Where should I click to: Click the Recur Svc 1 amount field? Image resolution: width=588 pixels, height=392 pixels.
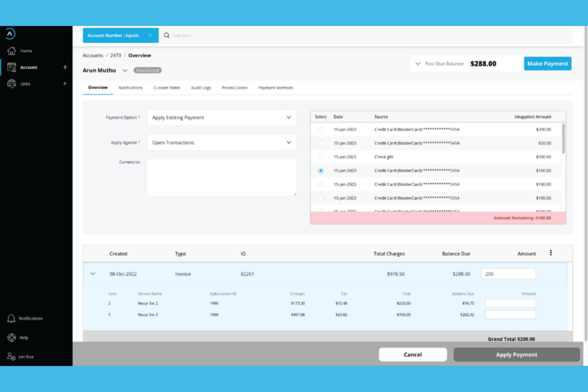(x=510, y=315)
